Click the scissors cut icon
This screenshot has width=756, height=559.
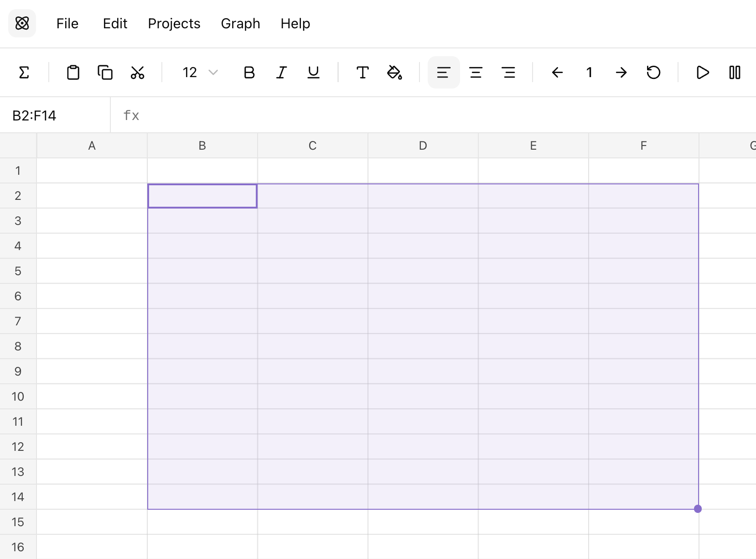point(137,73)
